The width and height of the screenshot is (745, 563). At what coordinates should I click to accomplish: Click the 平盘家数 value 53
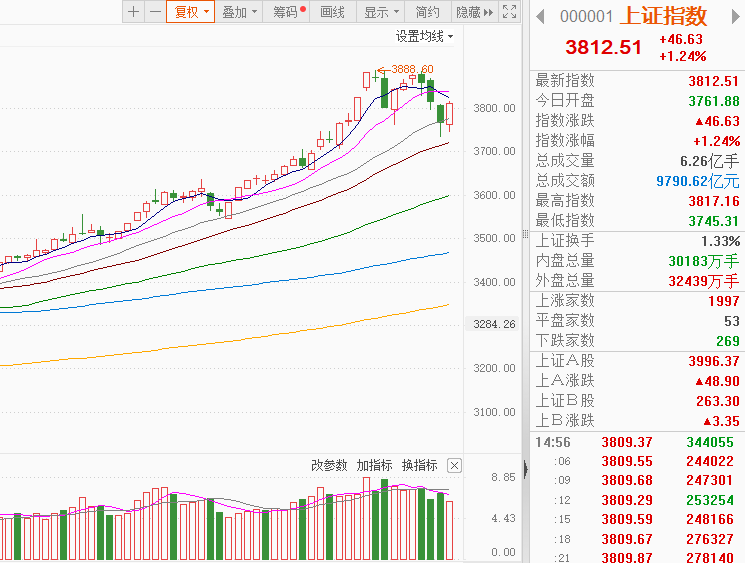(732, 321)
